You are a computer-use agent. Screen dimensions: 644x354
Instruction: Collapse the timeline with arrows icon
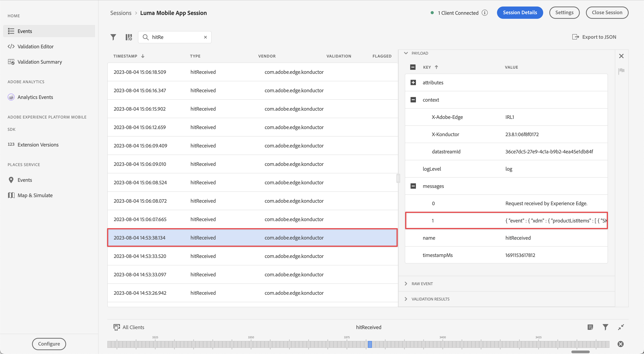pos(621,327)
